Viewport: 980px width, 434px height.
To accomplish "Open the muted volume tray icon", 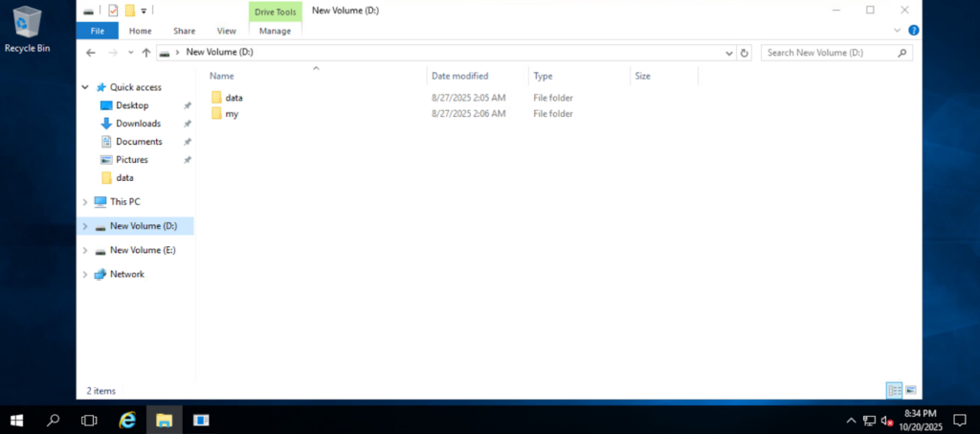I will (x=886, y=421).
